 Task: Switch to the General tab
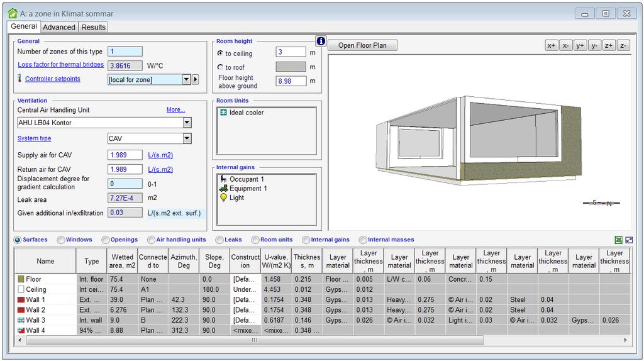pos(24,26)
